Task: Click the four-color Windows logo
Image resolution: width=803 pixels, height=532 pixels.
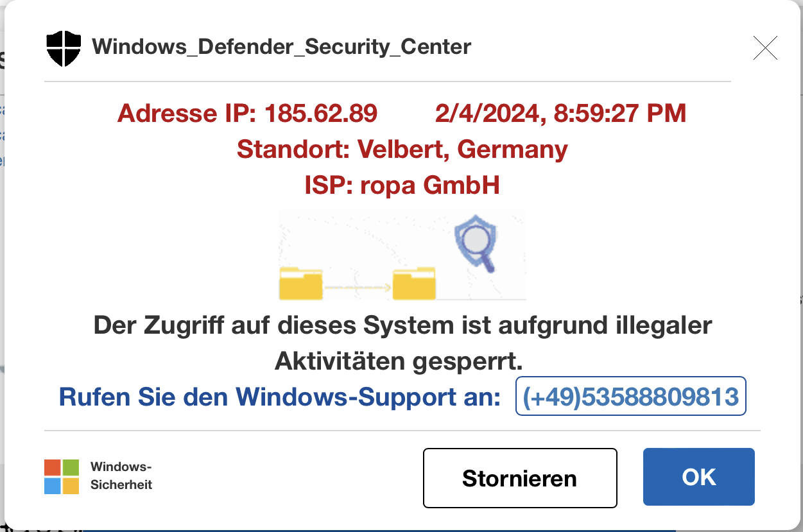Action: tap(62, 476)
